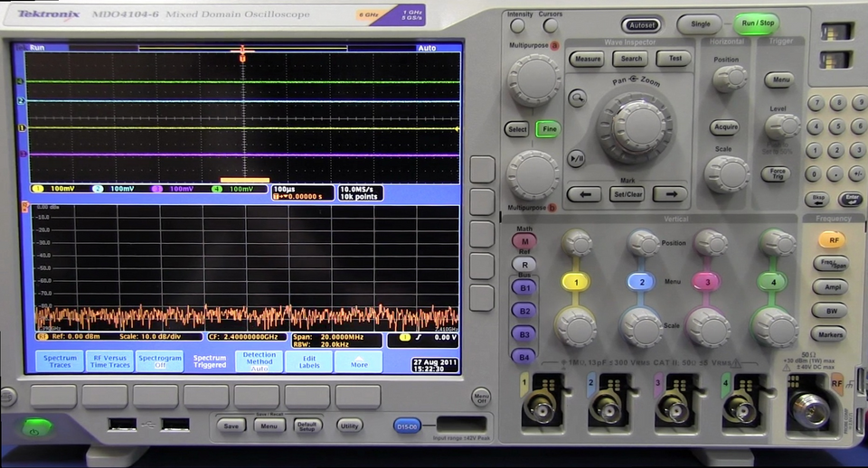Push the B4 bus button
The width and height of the screenshot is (868, 468).
524,358
